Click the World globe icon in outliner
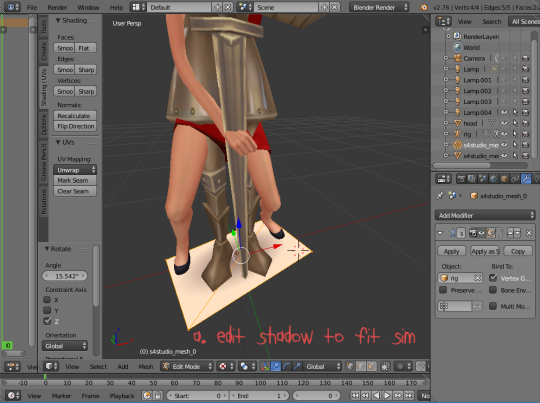This screenshot has height=403, width=540. (457, 48)
